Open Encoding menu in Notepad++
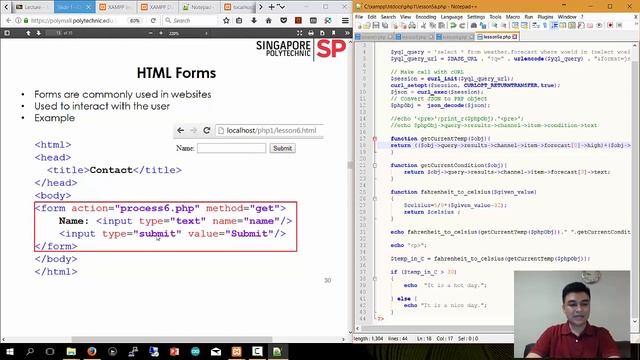The width and height of the screenshot is (640, 360). point(426,17)
